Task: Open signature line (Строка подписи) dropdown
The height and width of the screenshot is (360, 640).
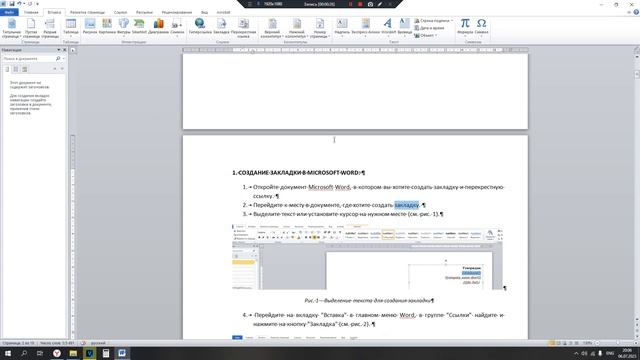Action: pyautogui.click(x=433, y=20)
